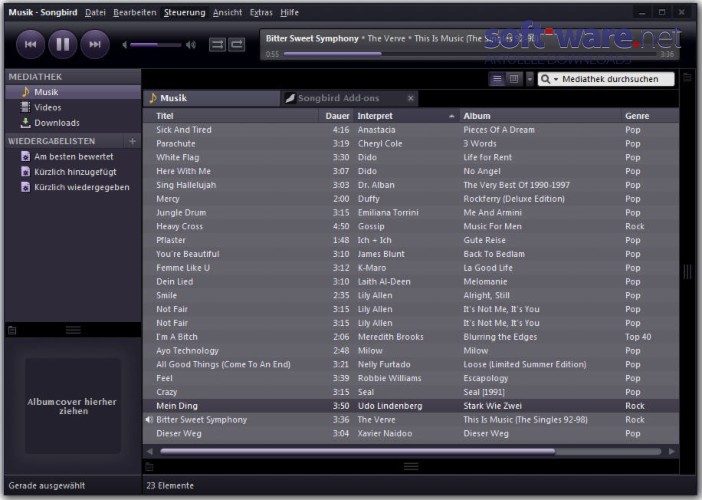Open the Steuerung menu
The image size is (702, 500).
coord(184,13)
